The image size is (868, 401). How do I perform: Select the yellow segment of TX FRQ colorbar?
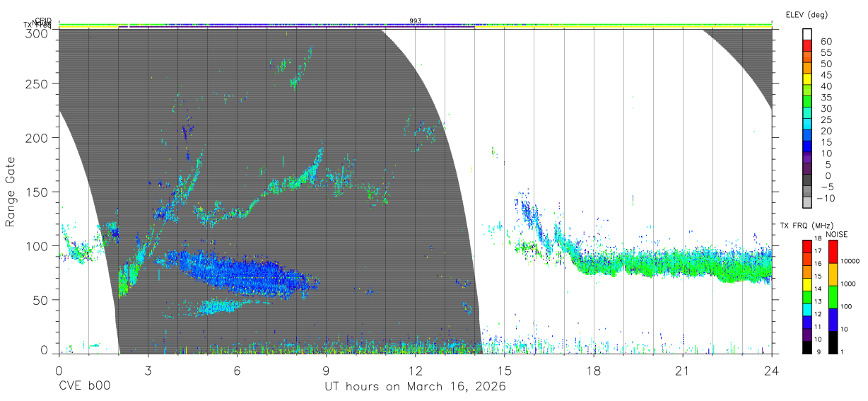tap(807, 284)
